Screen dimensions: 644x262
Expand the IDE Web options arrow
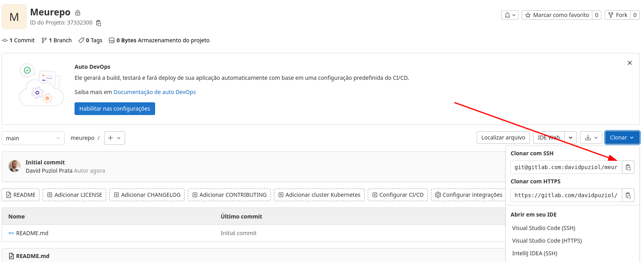pyautogui.click(x=571, y=138)
